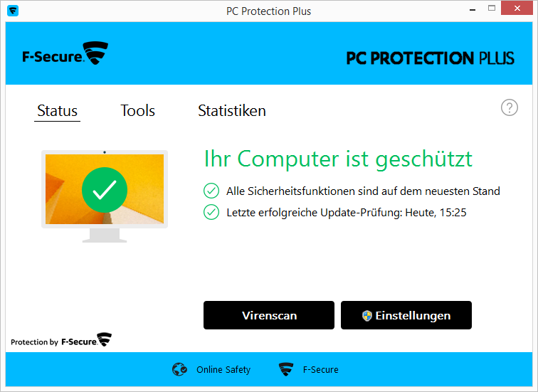Click the PC PROTECTION PLUS banner title

click(x=431, y=58)
